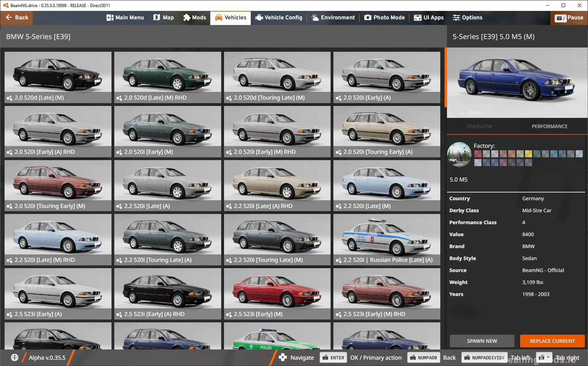Switch to the Performance details tab
This screenshot has height=366, width=588.
[x=549, y=126]
